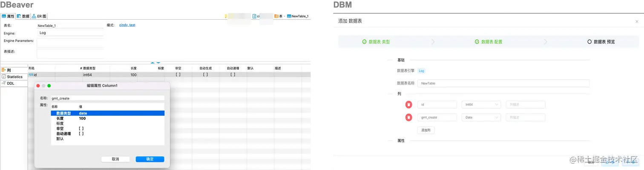Focus 列描述 field for id row
This screenshot has width=644, height=170.
click(526, 105)
